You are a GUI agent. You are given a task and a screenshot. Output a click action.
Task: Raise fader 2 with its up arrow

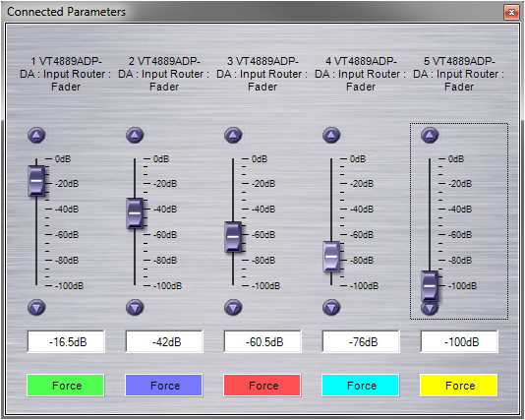[135, 136]
